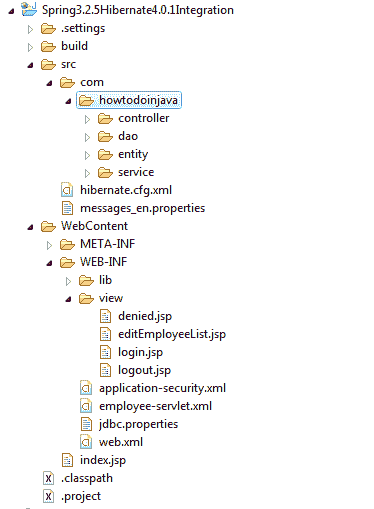374x509 pixels.
Task: Select the messages_en.properties file name
Action: click(x=142, y=208)
